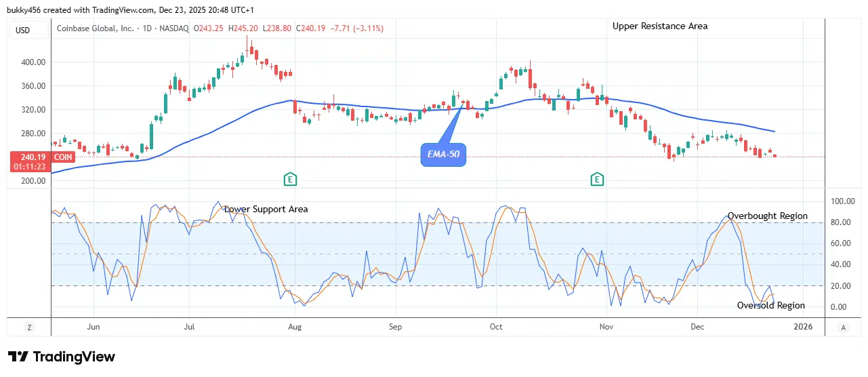Click the 240.19 current price label

pyautogui.click(x=31, y=157)
